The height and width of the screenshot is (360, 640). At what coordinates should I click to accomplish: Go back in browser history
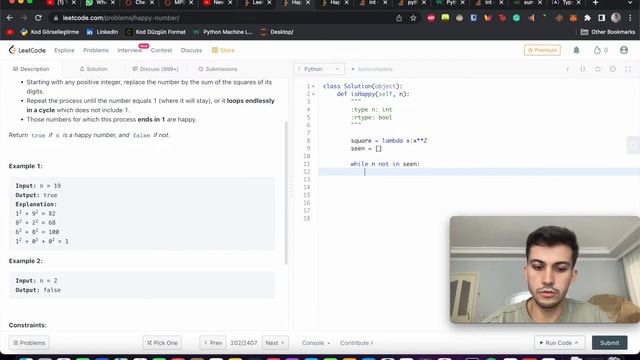[x=10, y=18]
